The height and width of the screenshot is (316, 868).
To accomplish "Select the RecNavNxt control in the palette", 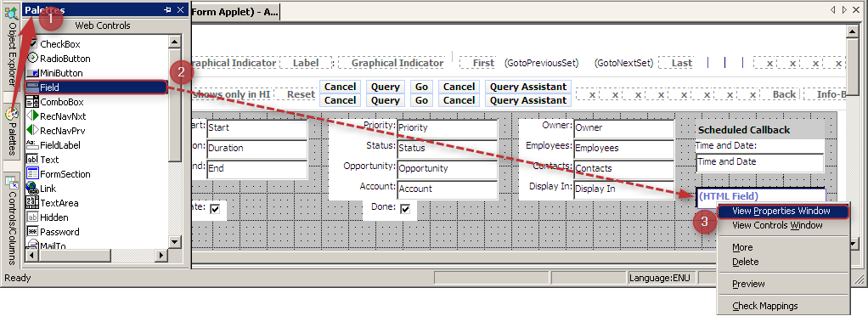I will click(63, 116).
